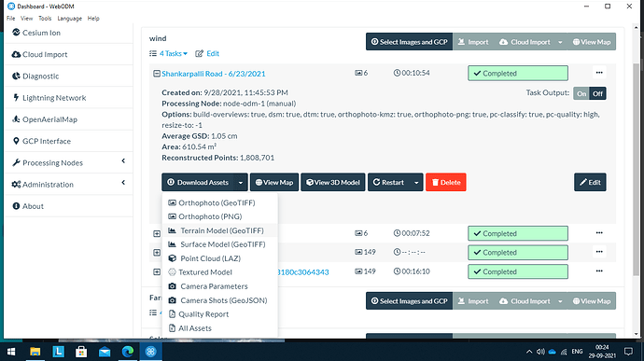Screen dimensions: 644x361
Task: Open Cloud Import dropdown arrow for wind project
Action: [560, 42]
